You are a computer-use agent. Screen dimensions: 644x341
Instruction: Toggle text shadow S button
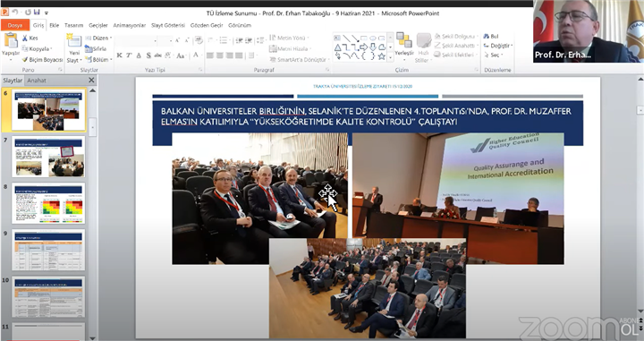pos(148,55)
